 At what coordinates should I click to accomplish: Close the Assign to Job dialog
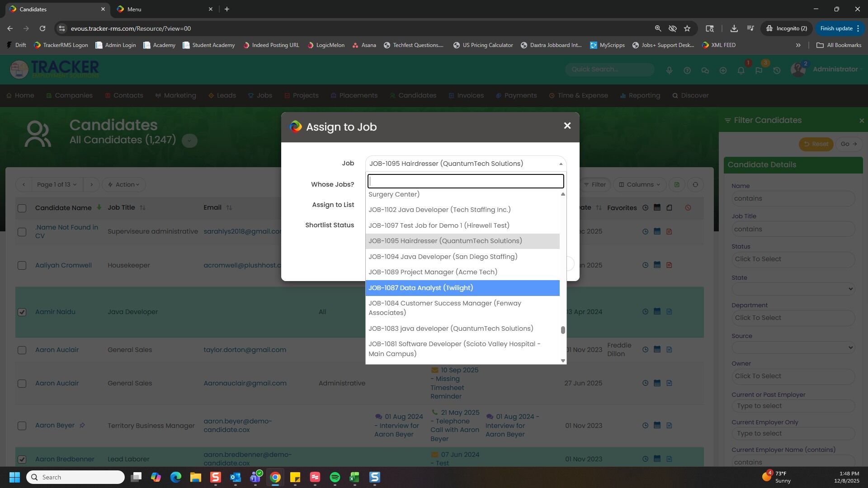tap(567, 126)
